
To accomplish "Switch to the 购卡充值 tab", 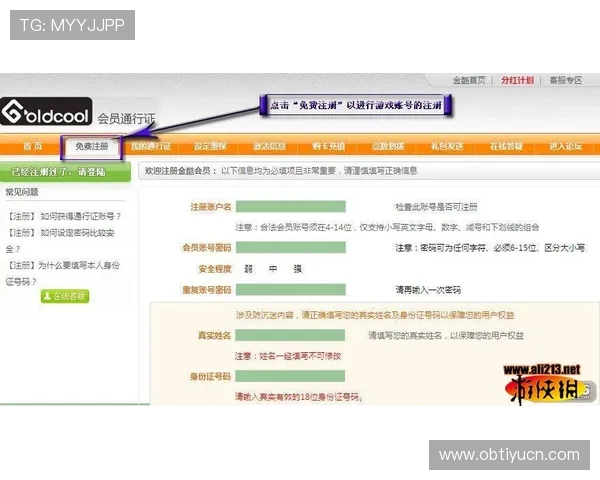I will [x=329, y=146].
